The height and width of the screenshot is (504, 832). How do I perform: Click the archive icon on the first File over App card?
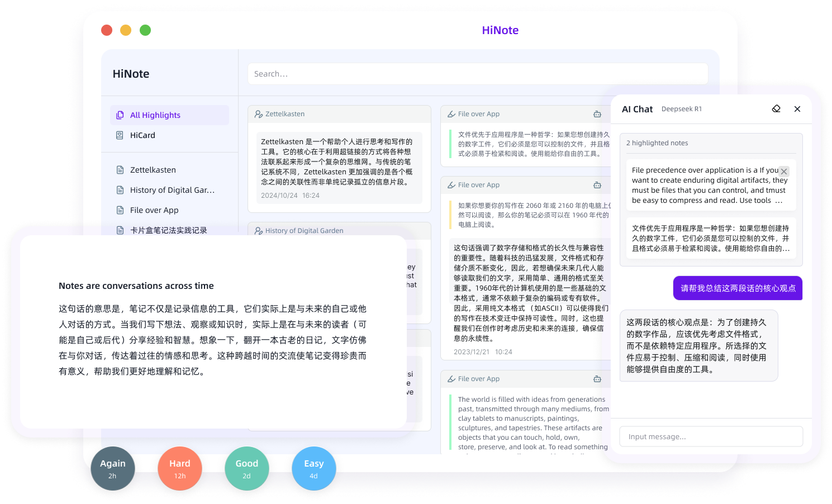coord(597,113)
